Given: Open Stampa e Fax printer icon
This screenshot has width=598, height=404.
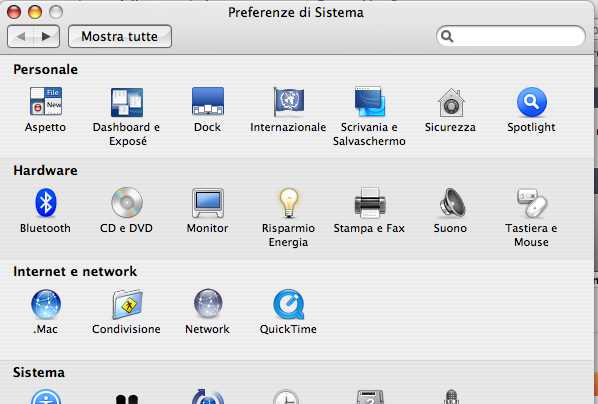Looking at the screenshot, I should point(370,202).
